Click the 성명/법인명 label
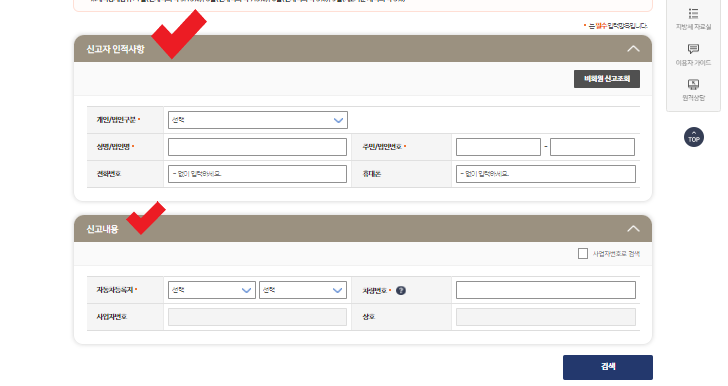The width and height of the screenshot is (728, 386). pos(113,147)
